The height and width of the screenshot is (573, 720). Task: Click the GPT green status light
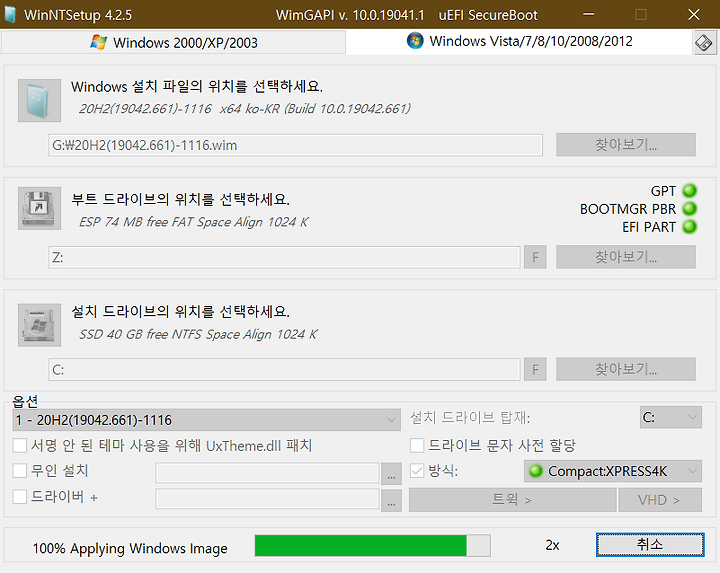pos(690,191)
